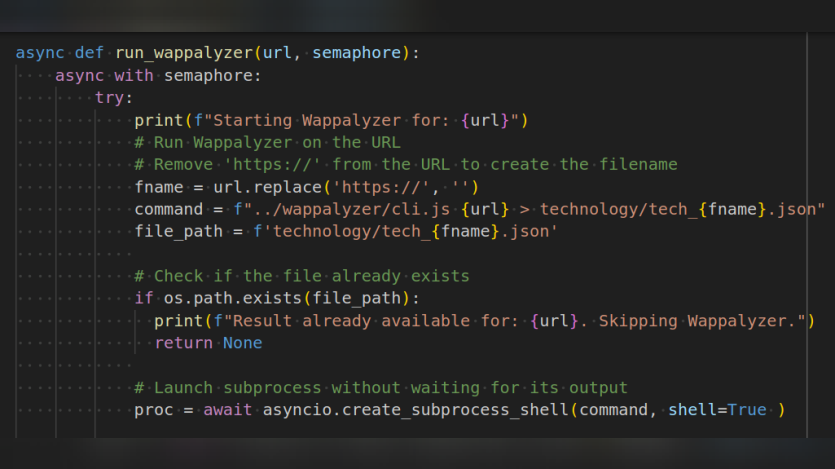Click comment '# Run Wappalyzer on the URL'
The width and height of the screenshot is (835, 469).
click(x=267, y=143)
